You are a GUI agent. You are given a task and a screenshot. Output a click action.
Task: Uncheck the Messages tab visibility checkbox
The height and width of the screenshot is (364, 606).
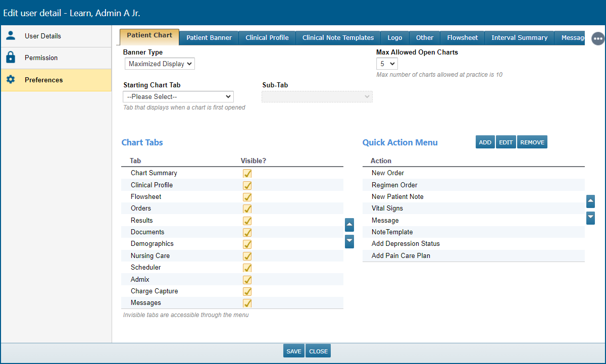pyautogui.click(x=247, y=303)
